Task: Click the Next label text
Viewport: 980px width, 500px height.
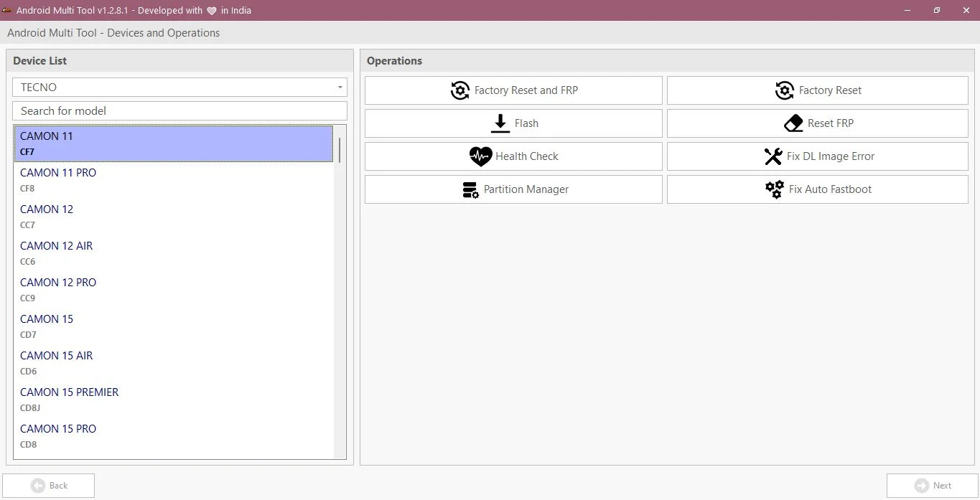Action: coord(942,486)
